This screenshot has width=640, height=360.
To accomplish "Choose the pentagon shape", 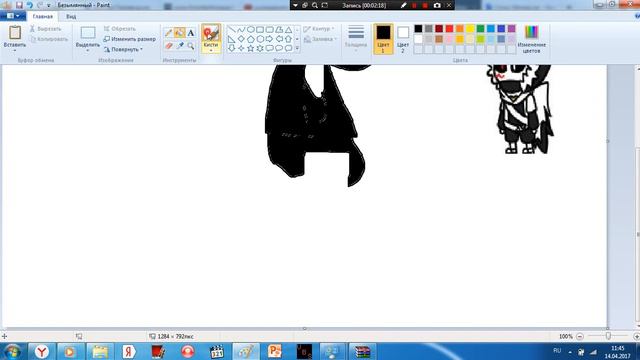I will point(251,39).
